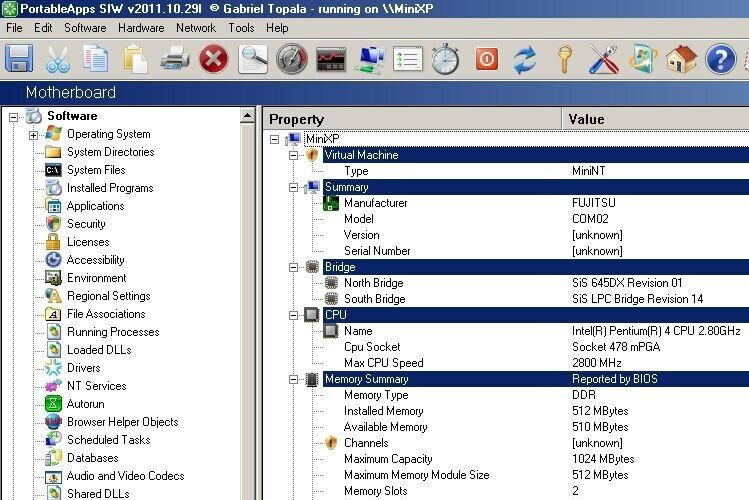
Task: Collapse the Bridge section
Action: point(293,267)
